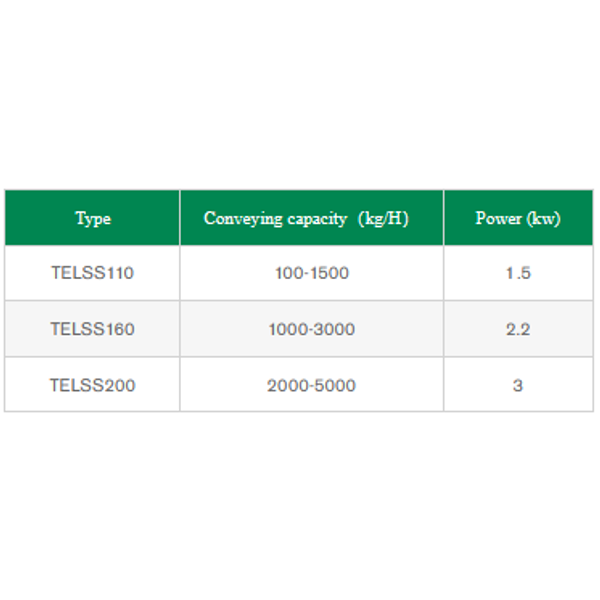Image resolution: width=600 pixels, height=600 pixels.
Task: Click the Type column header
Action: click(92, 218)
